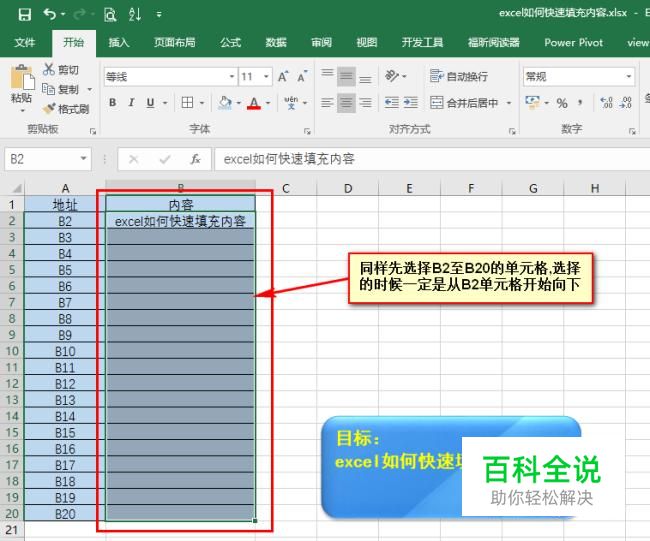Image resolution: width=650 pixels, height=541 pixels.
Task: Customize quick access toolbar arrow
Action: tap(159, 15)
